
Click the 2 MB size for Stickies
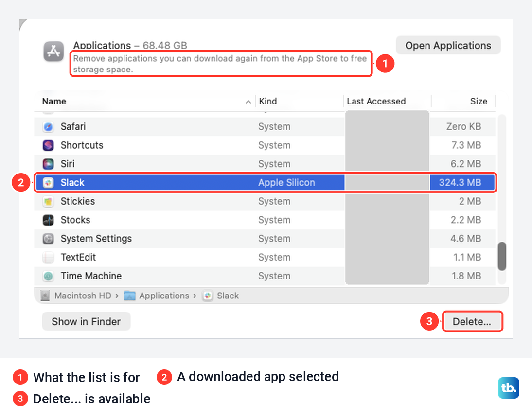[x=470, y=201]
